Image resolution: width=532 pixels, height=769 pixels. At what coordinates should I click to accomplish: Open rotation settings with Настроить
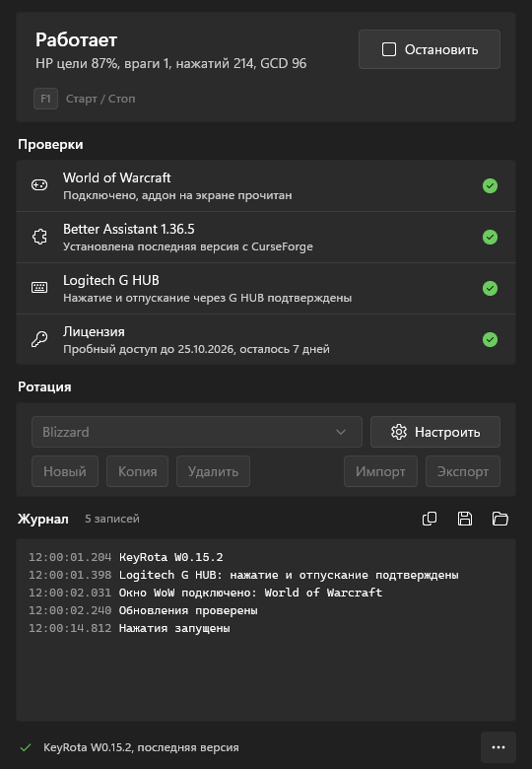(435, 432)
